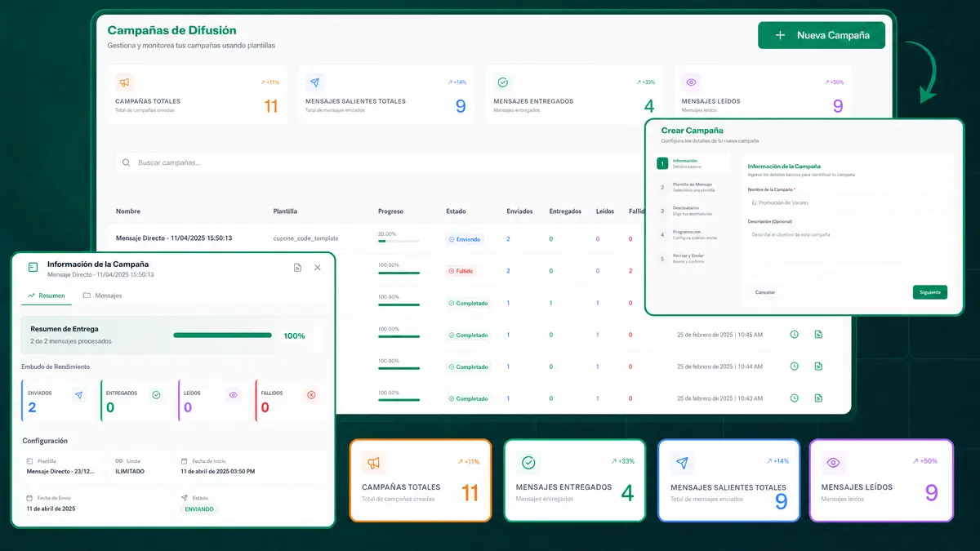The width and height of the screenshot is (980, 551).
Task: Click the calendar icon beside Fecha de Inicio
Action: [184, 461]
